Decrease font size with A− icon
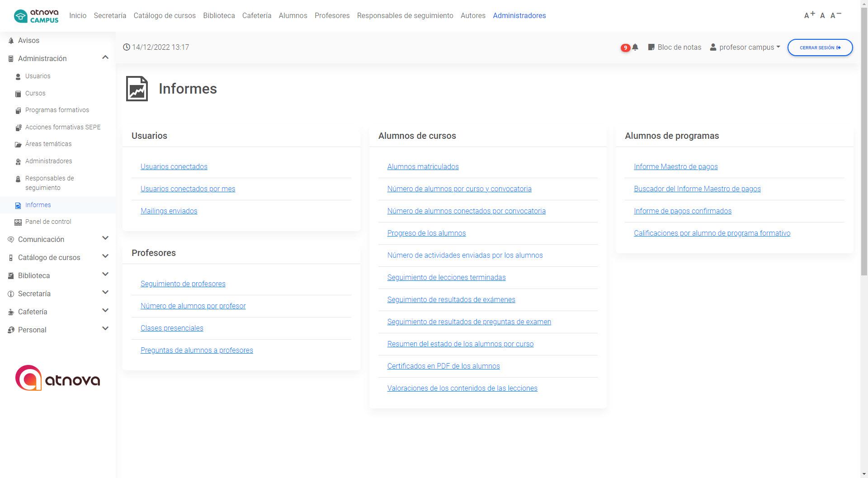 click(x=835, y=15)
